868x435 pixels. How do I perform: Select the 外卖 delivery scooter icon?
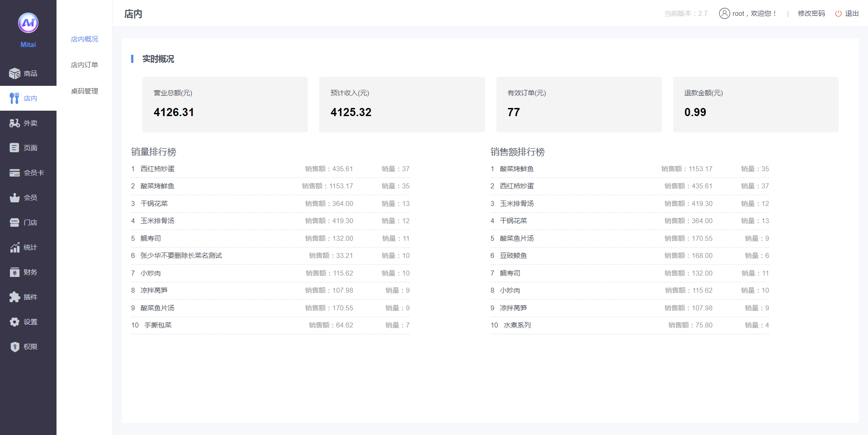14,123
